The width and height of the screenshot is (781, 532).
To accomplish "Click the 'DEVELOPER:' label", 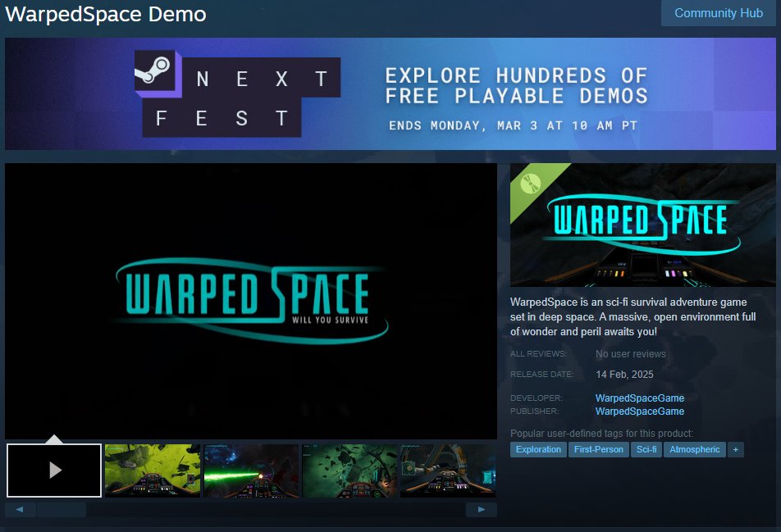I will 537,398.
